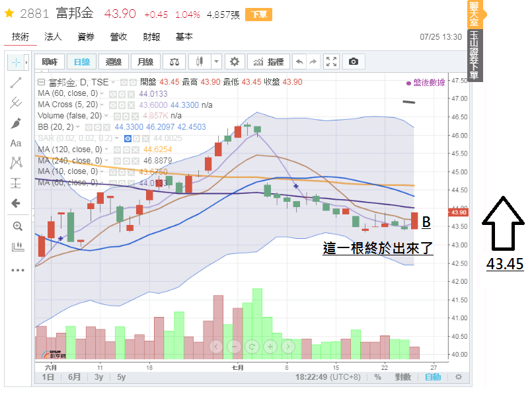Screen dimensions: 532x397
Task: Collapse indicator legend via minus box
Action: 41,82
